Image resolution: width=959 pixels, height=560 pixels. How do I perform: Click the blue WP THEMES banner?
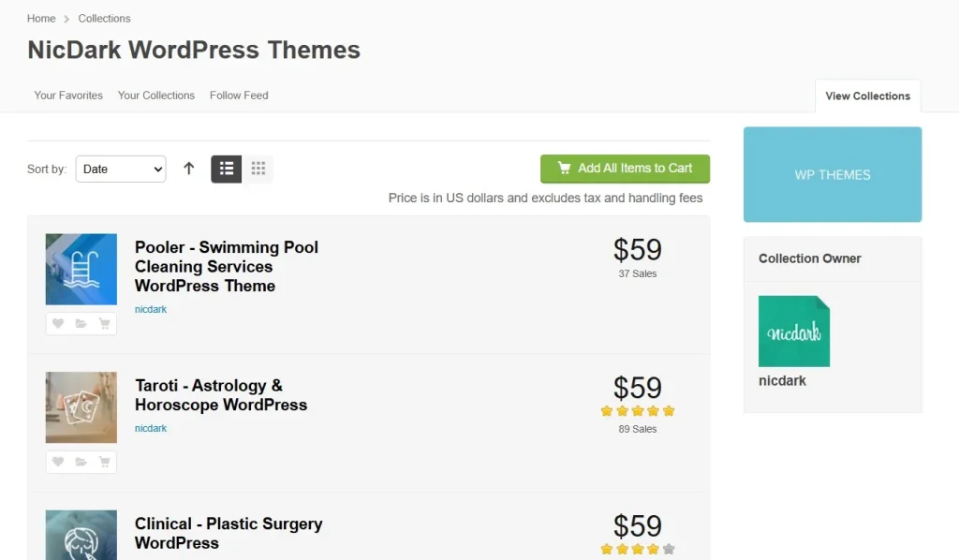(x=833, y=175)
